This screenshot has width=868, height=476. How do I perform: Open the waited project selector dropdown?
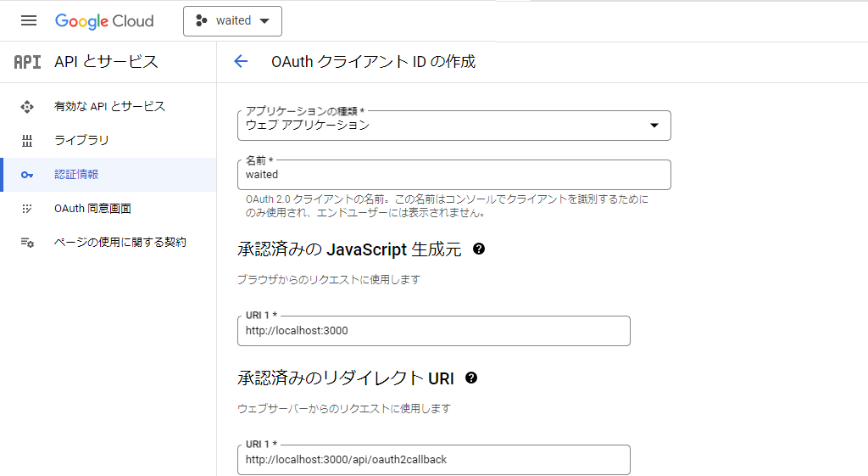(x=232, y=21)
